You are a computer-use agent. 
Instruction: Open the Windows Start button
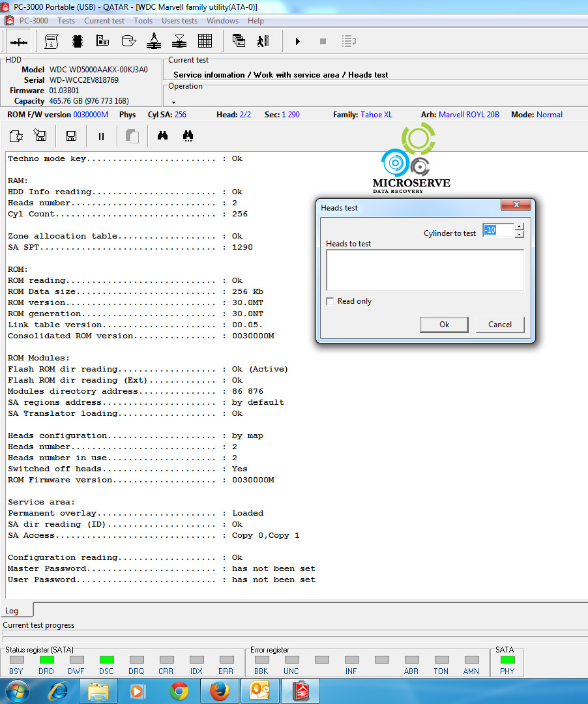16,691
